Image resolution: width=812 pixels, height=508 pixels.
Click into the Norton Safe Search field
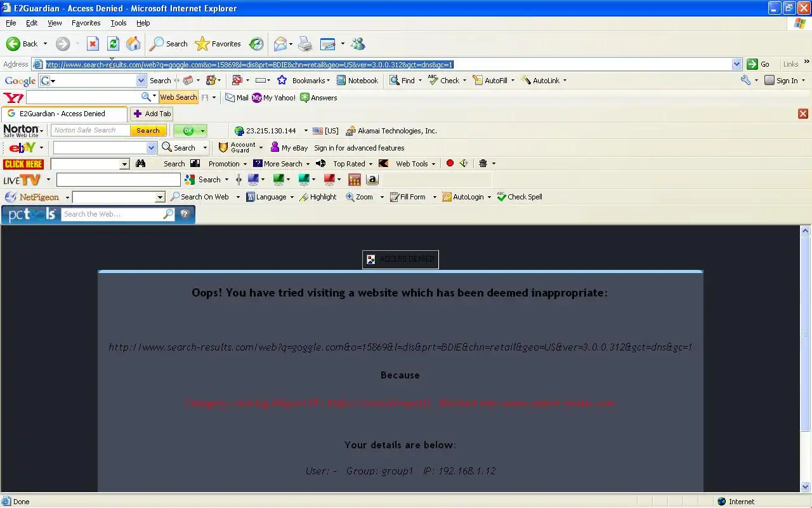coord(91,130)
